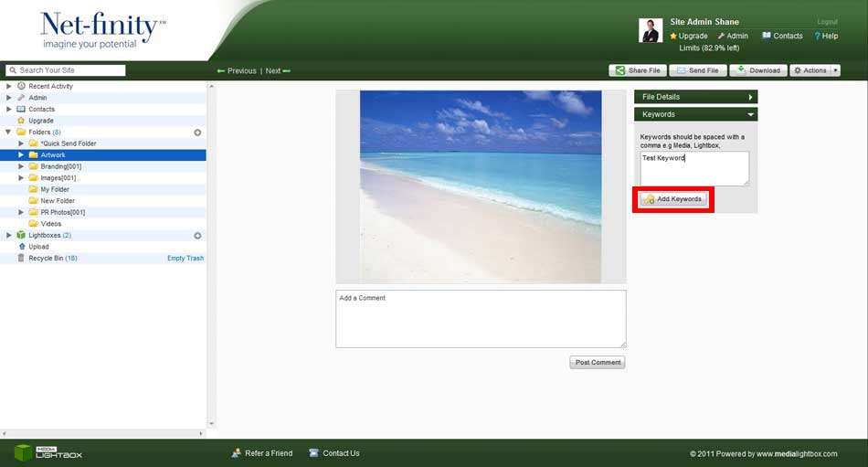Click the Upload arrow icon in sidebar

coord(21,247)
